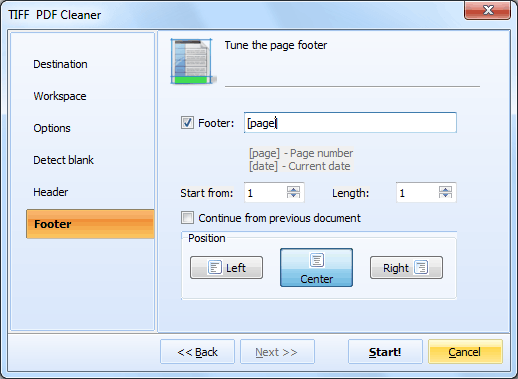
Task: Enable Continue from previous document
Action: [187, 218]
